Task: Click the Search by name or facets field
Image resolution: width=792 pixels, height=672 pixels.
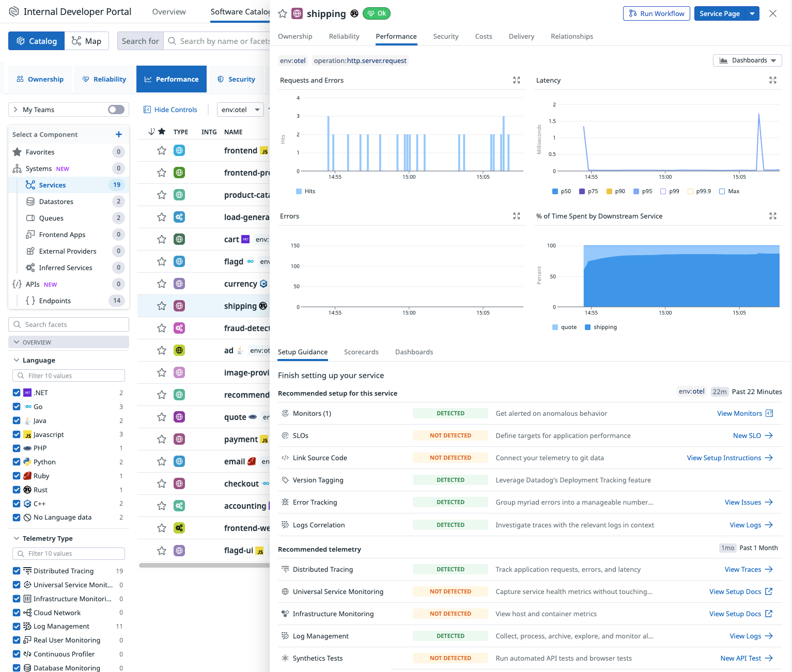Action: pyautogui.click(x=217, y=41)
